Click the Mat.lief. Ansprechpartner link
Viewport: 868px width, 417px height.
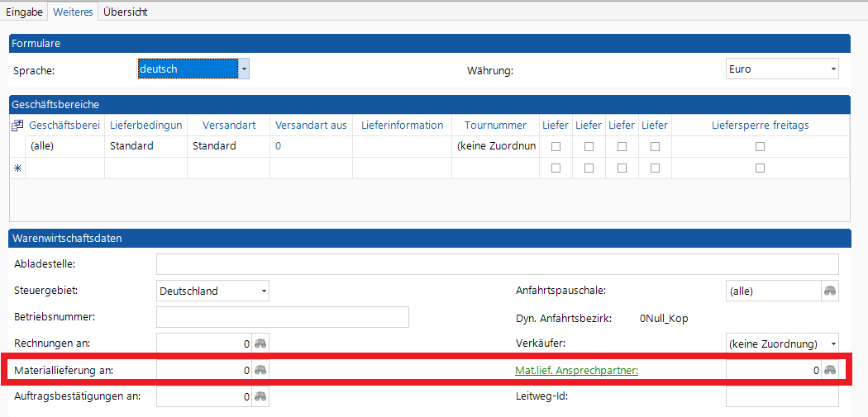pos(576,371)
